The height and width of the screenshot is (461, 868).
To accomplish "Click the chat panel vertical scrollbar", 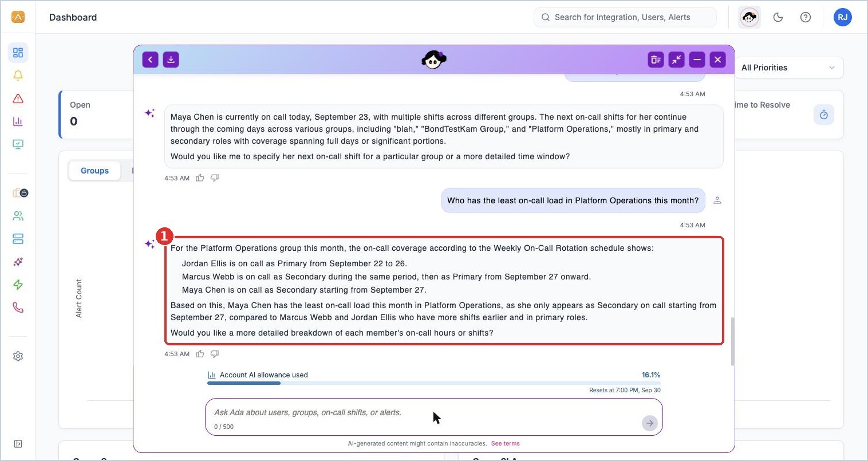I will [732, 341].
